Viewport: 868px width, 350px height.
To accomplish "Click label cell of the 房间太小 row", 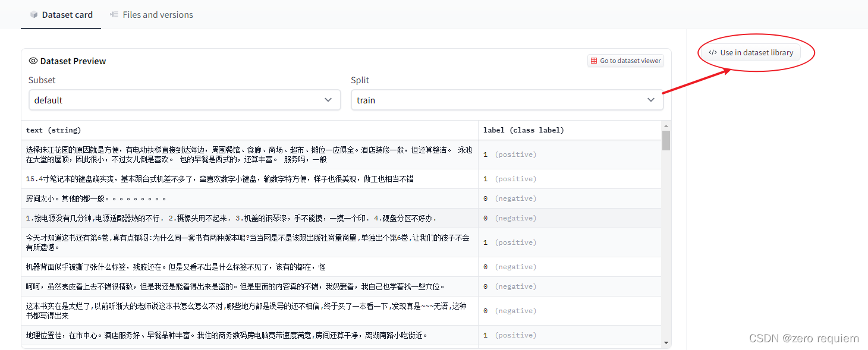I will point(570,198).
